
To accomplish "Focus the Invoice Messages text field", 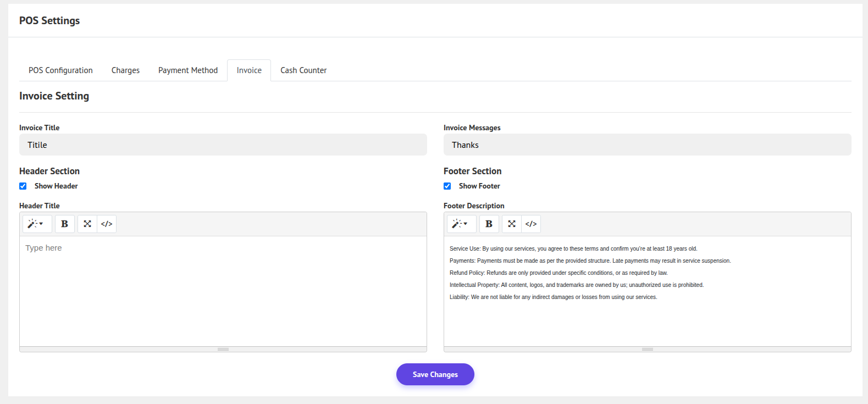I will click(x=647, y=145).
